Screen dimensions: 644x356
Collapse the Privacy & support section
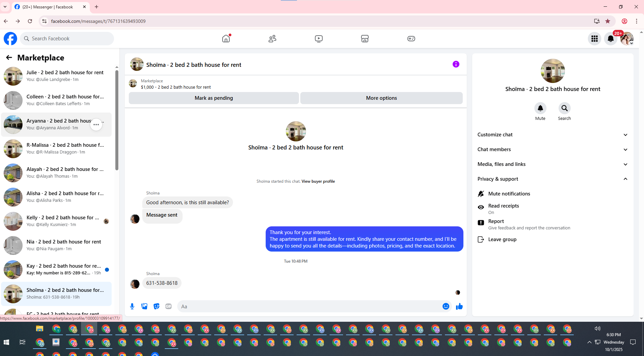[553, 179]
